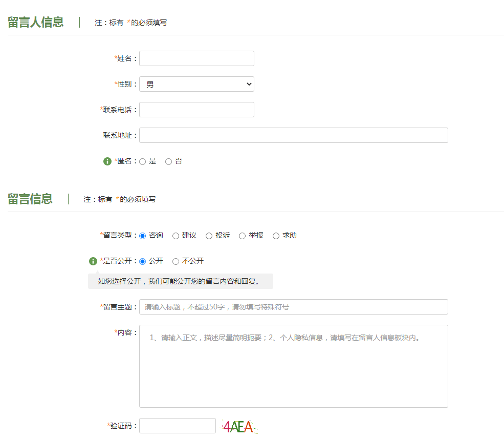
Task: Click the 留言信息 section heading
Action: point(30,199)
